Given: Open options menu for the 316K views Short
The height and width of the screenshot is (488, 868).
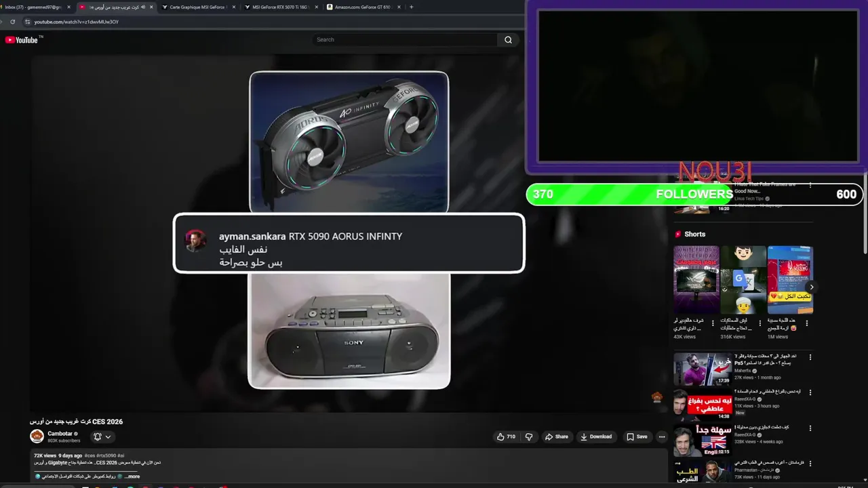Looking at the screenshot, I should pyautogui.click(x=760, y=323).
